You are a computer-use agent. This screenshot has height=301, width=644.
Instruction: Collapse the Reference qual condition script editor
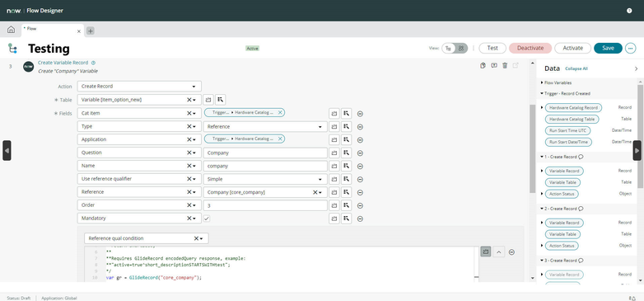click(x=498, y=252)
